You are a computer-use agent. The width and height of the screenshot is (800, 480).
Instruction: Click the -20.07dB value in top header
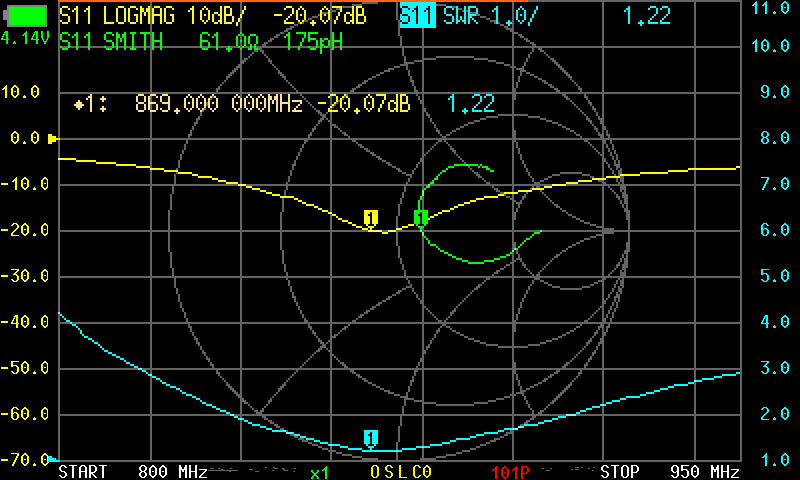[x=319, y=16]
